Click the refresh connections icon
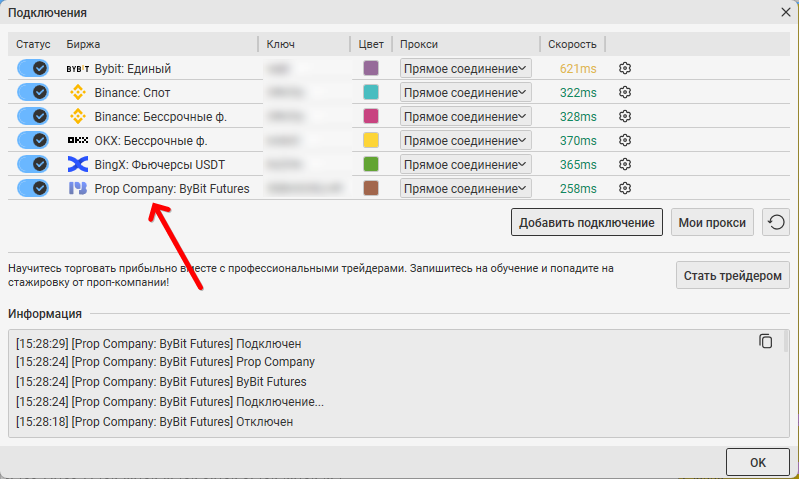 [776, 222]
